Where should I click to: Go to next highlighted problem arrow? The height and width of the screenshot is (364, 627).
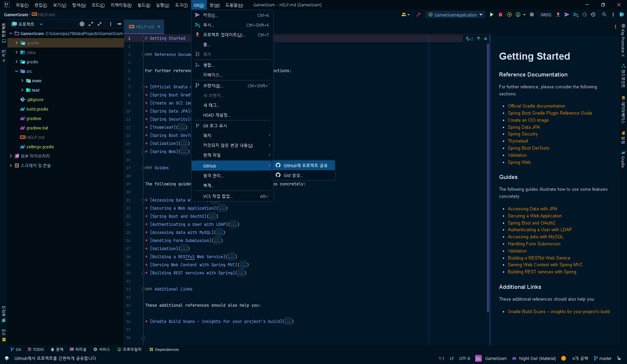click(x=486, y=38)
